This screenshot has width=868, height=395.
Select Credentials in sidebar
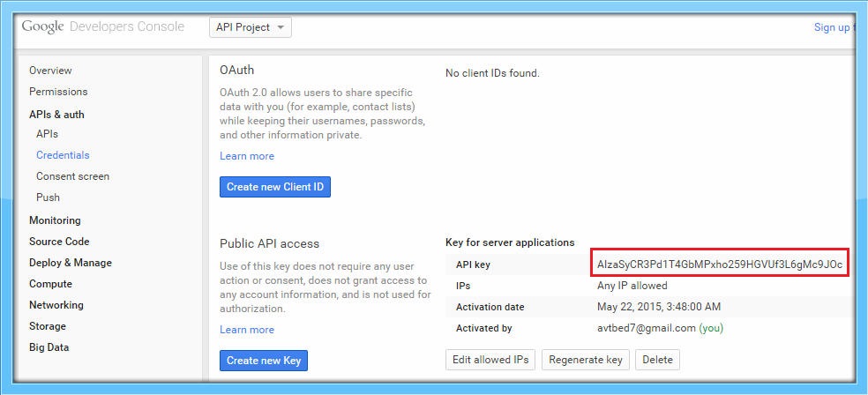63,155
